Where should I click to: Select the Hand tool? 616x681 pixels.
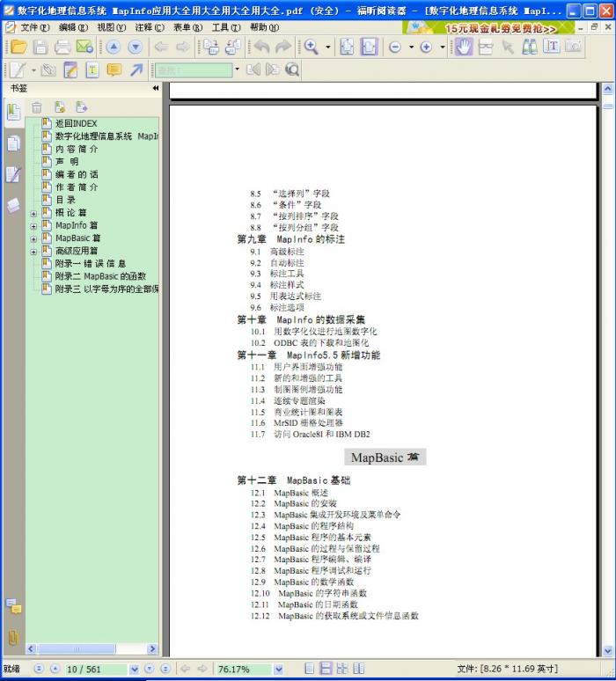463,47
